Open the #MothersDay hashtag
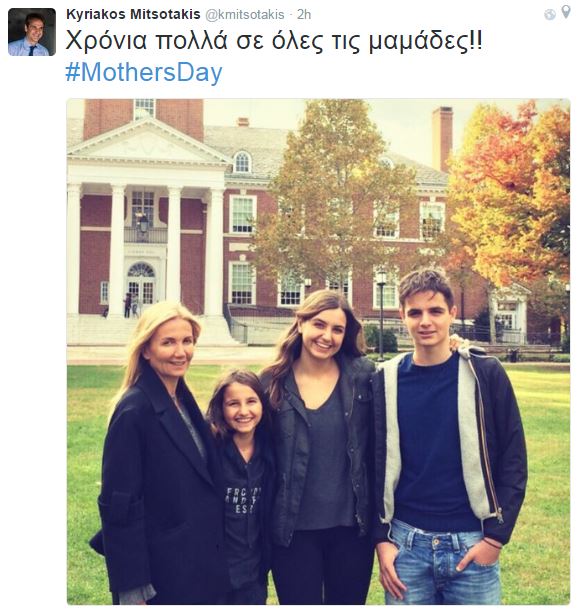This screenshot has height=610, width=578. (x=144, y=72)
